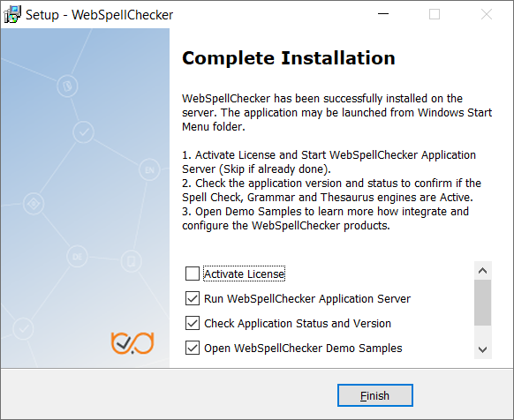Click the setup installer icon in title bar
This screenshot has height=420, width=514.
click(x=12, y=14)
